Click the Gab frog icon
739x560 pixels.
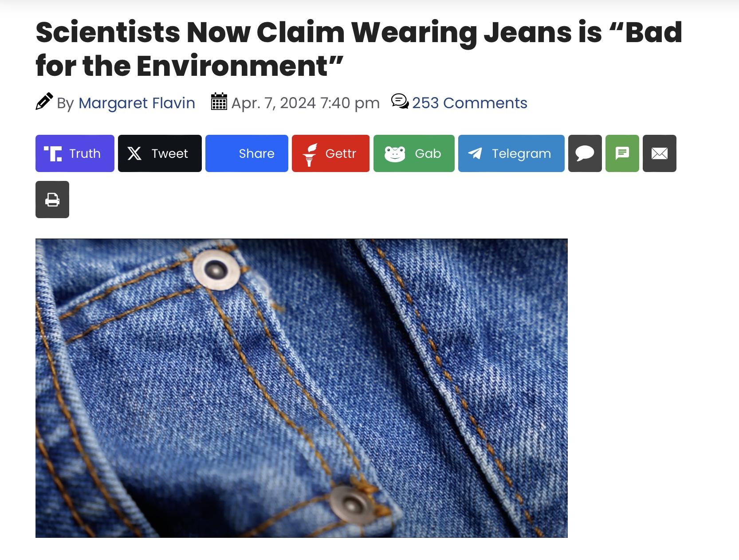tap(395, 154)
